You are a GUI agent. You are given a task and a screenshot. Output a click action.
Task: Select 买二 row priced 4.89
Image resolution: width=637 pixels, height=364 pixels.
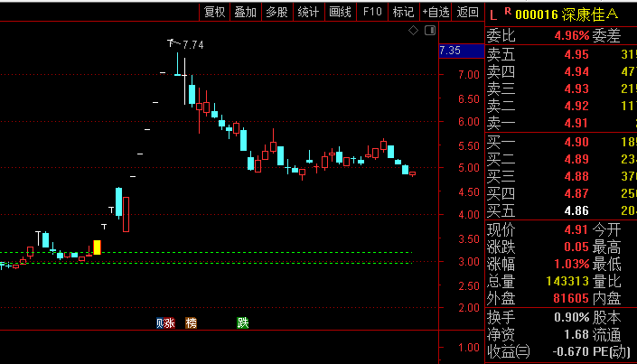(x=561, y=159)
